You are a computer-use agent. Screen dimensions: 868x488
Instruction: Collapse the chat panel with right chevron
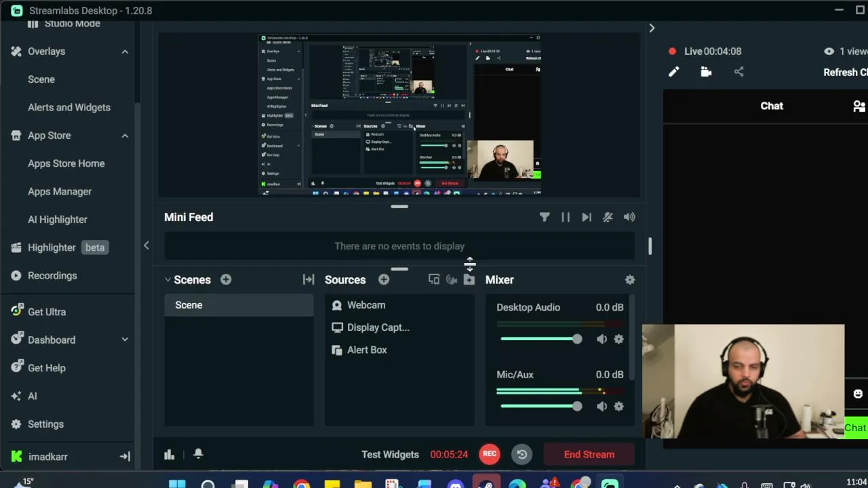click(x=652, y=28)
